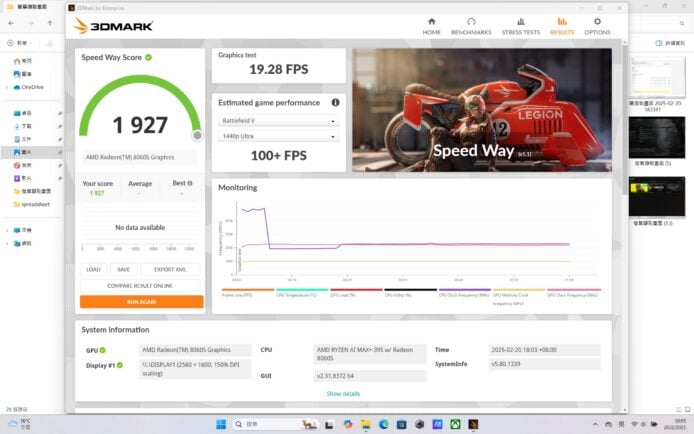Image resolution: width=694 pixels, height=434 pixels.
Task: Click the info icon next to Best score
Action: (187, 183)
